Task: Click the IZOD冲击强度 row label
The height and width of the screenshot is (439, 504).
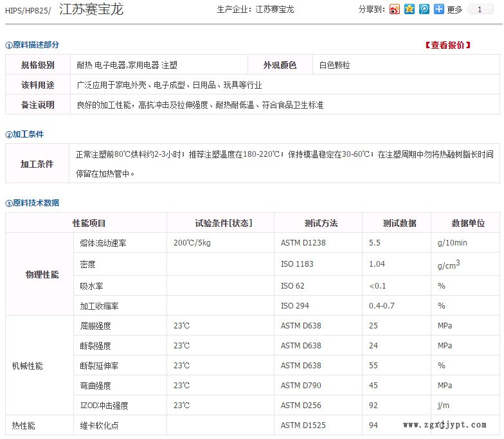Action: [x=104, y=406]
